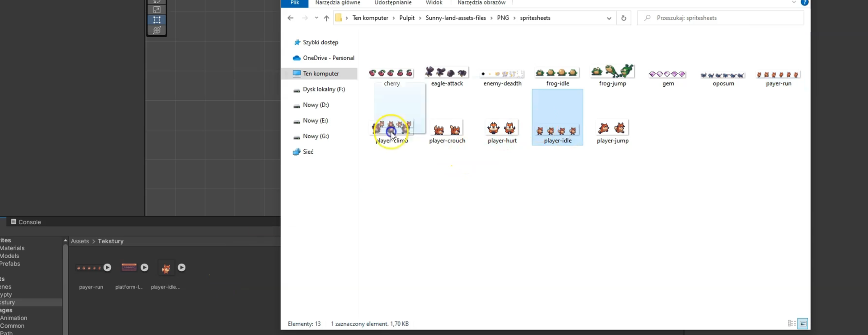Select the frog-jump spritesheet file

point(613,75)
